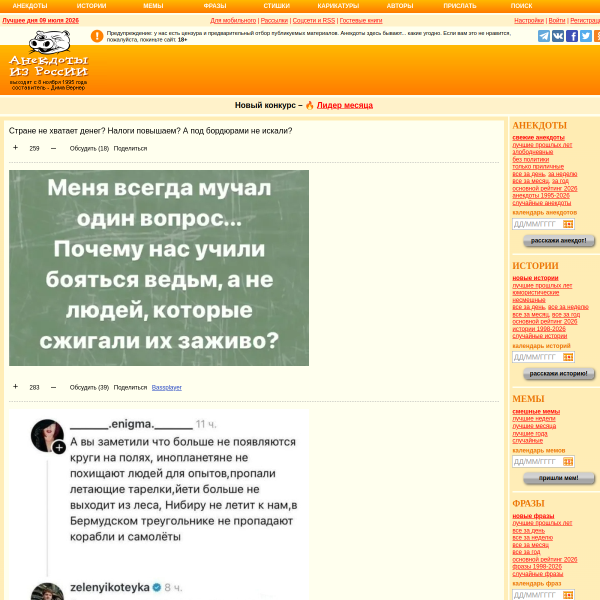Screen dimensions: 600x600
Task: Click the пришли мем! button
Action: (559, 478)
